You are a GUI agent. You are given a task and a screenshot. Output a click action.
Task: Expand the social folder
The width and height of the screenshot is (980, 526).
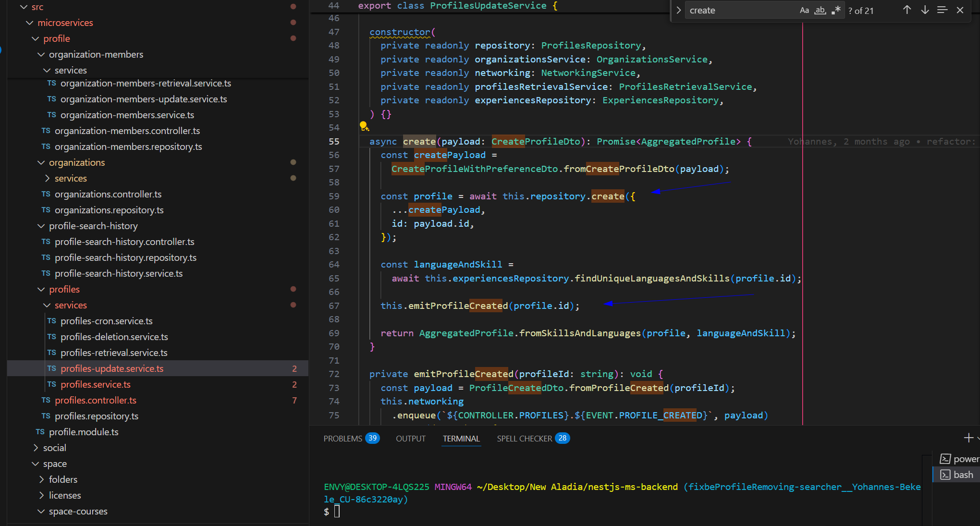tap(36, 448)
